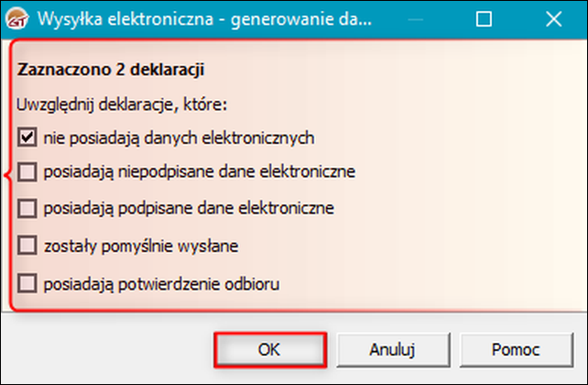This screenshot has width=588, height=385.
Task: Click label text 'nie posiadają danych elektronicznych'
Action: [179, 137]
